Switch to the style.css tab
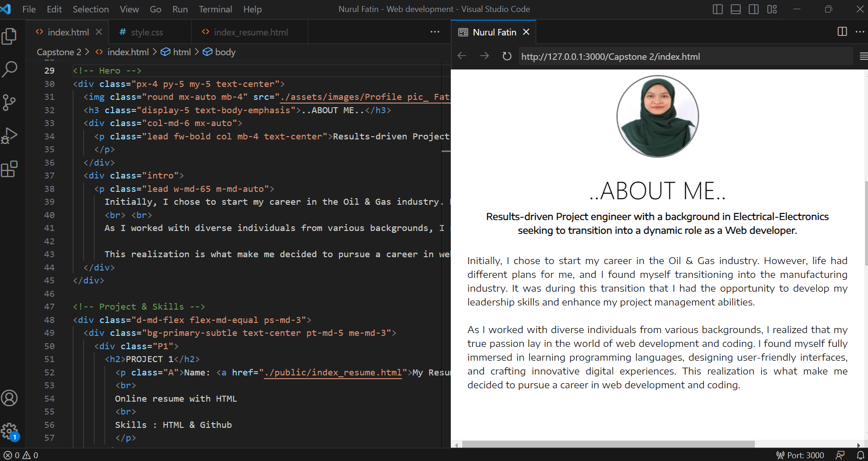The height and width of the screenshot is (461, 868). pyautogui.click(x=146, y=32)
